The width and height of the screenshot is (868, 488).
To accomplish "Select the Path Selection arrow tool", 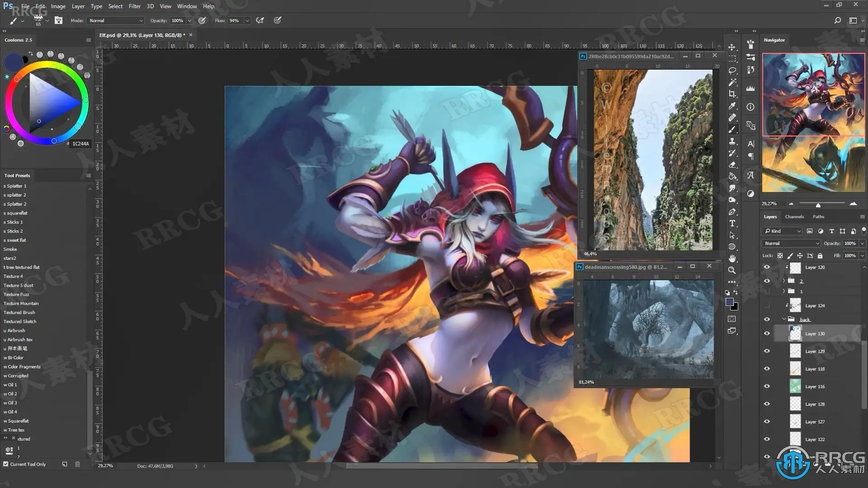I will coord(732,235).
